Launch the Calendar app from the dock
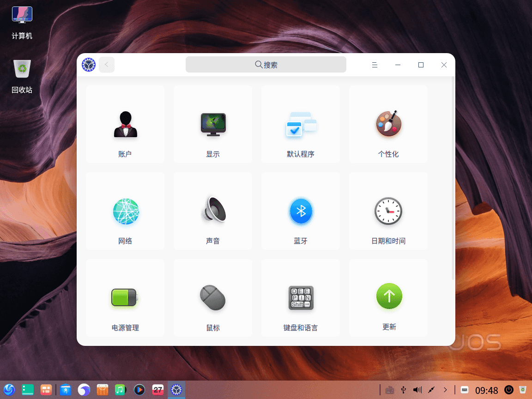Viewport: 532px width, 399px height. [158, 390]
